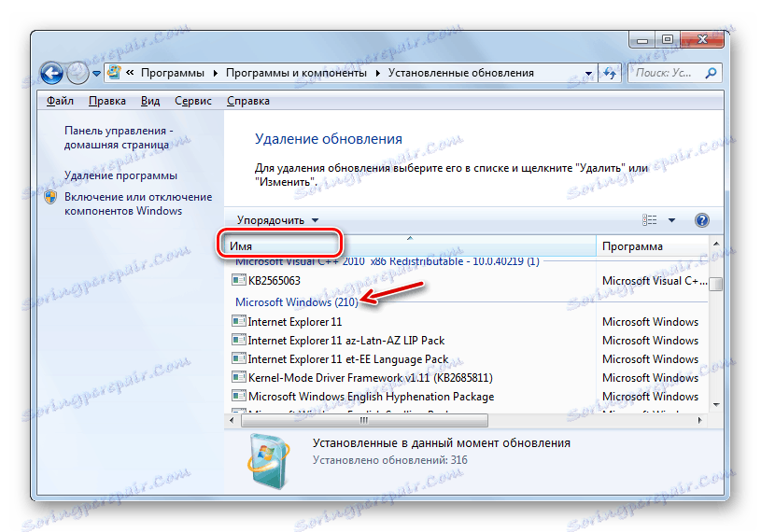Screen dimensions: 761x532
Task: Open the Удаление программы link
Action: tap(120, 175)
